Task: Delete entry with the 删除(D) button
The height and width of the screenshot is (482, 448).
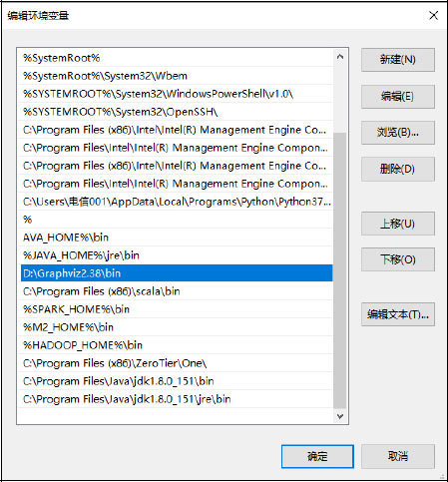Action: [x=398, y=169]
